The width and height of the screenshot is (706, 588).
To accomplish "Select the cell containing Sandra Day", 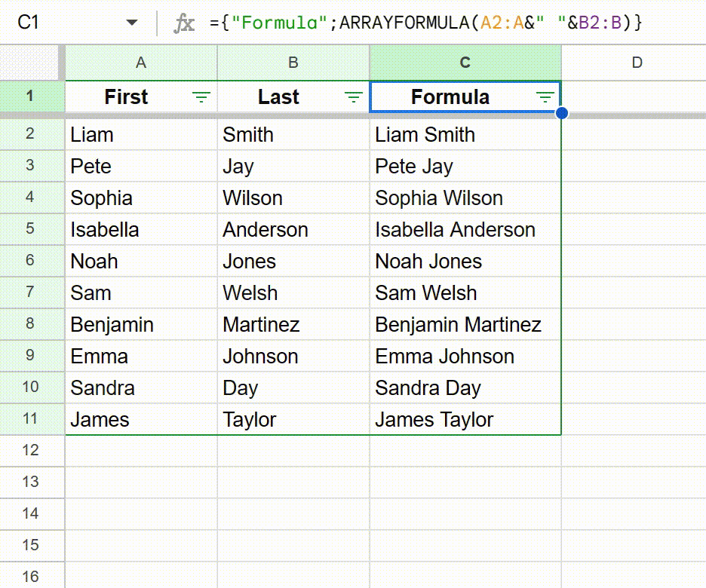I will tap(465, 387).
